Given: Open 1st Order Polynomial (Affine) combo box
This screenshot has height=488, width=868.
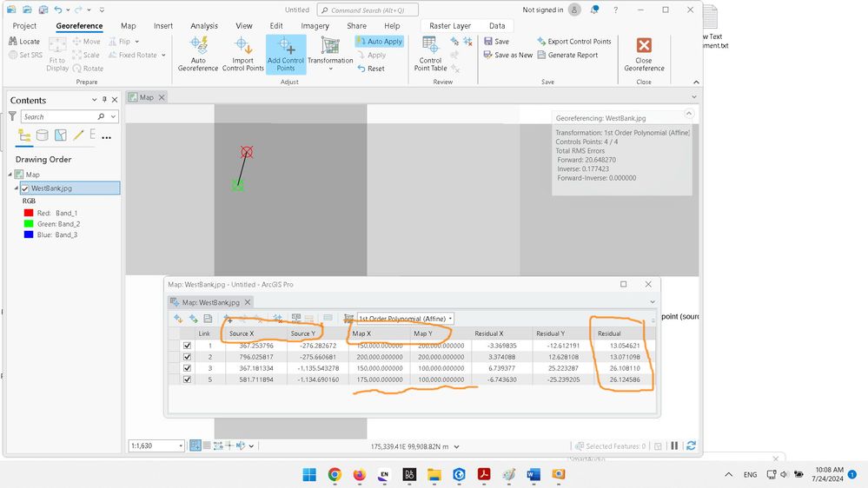Looking at the screenshot, I should pos(405,319).
